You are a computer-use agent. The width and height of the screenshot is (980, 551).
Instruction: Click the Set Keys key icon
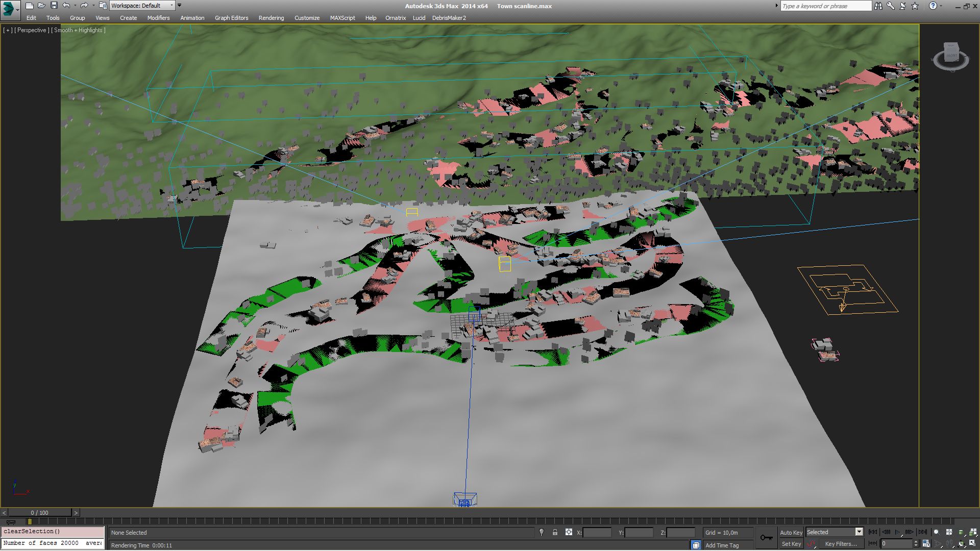click(766, 538)
